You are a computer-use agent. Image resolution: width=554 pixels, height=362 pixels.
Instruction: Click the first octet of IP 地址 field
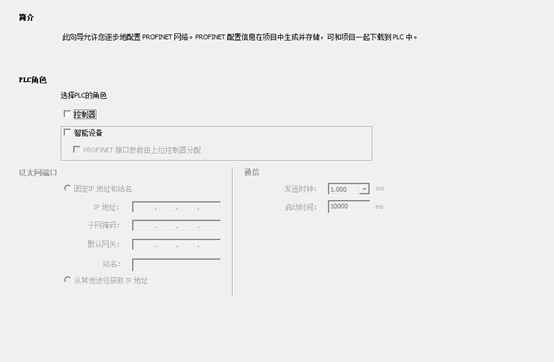click(x=144, y=207)
